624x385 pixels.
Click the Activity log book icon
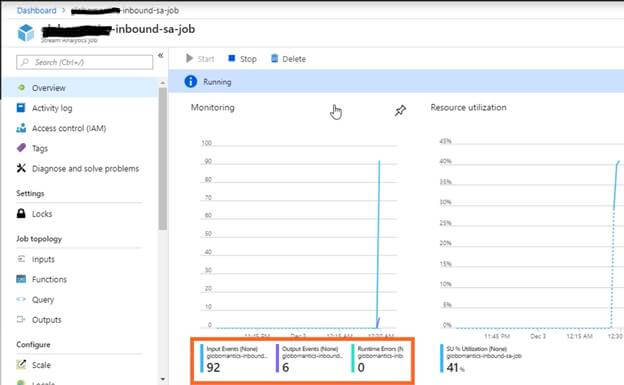tap(21, 107)
